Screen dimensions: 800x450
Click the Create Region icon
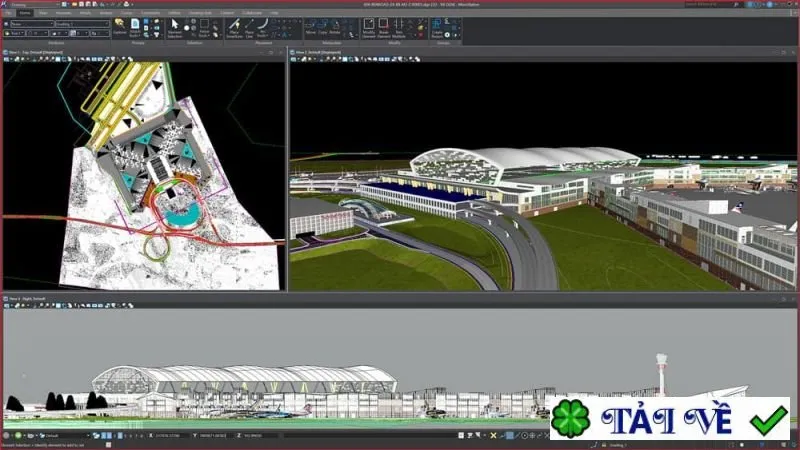[437, 28]
